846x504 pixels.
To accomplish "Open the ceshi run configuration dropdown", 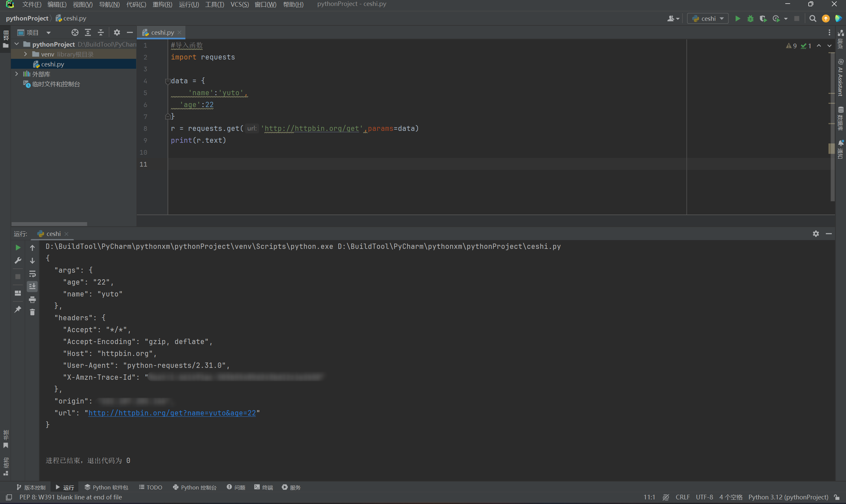I will click(708, 18).
